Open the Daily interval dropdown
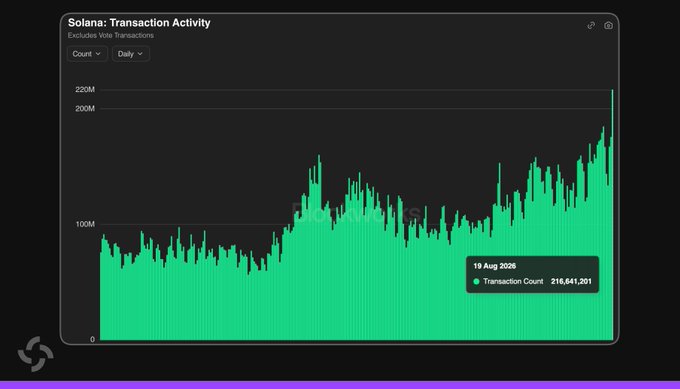680x389 pixels. (131, 54)
